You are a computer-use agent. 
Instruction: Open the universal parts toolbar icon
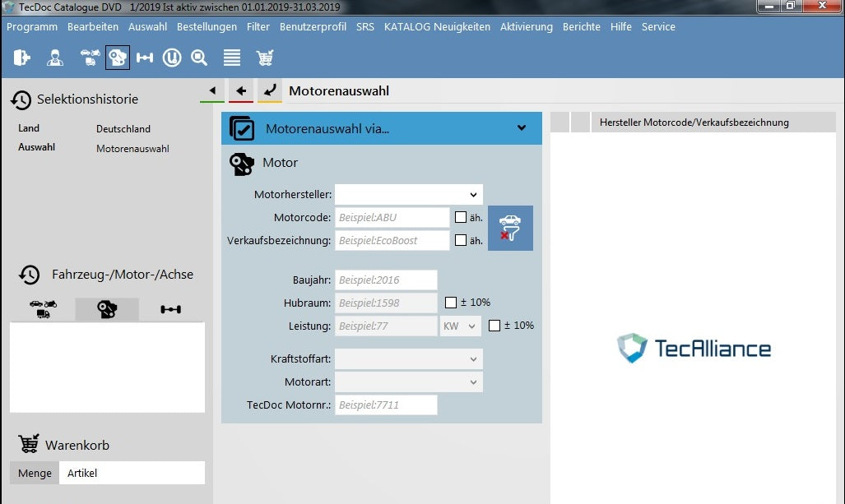tap(172, 57)
